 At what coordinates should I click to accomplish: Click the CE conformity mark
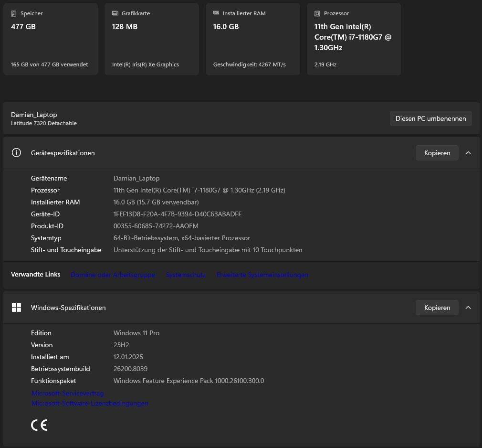click(x=39, y=425)
